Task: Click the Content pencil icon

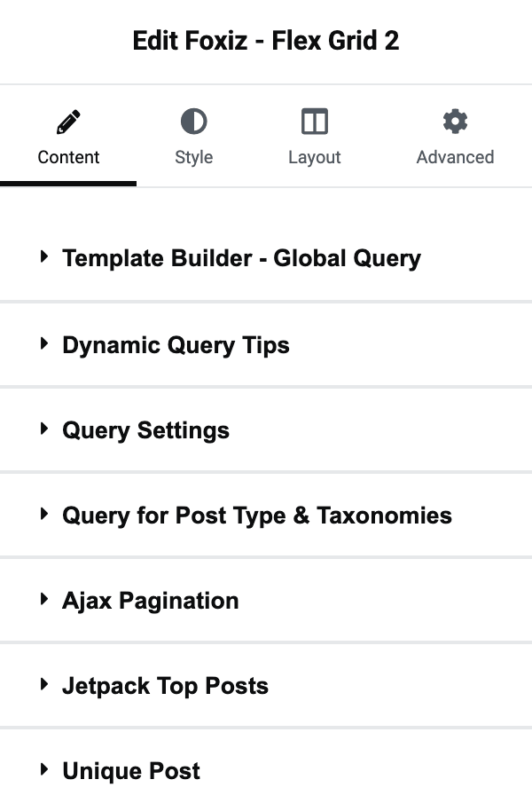Action: pyautogui.click(x=68, y=122)
